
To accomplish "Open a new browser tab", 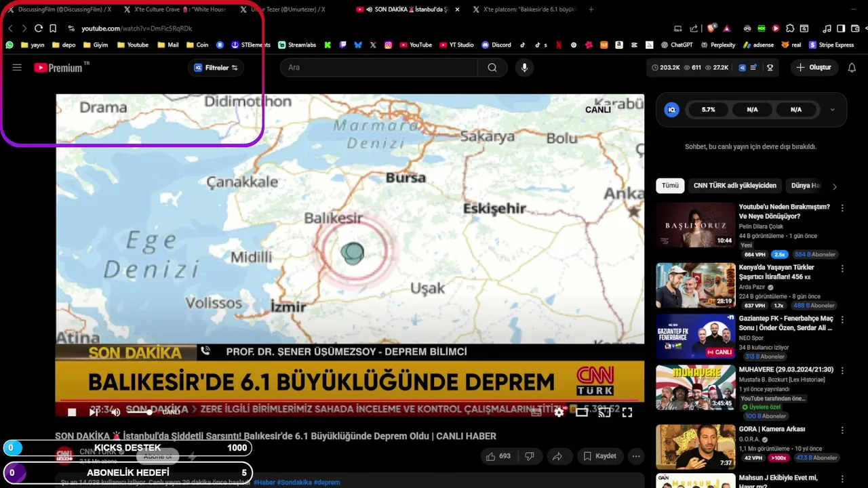I will pyautogui.click(x=591, y=9).
